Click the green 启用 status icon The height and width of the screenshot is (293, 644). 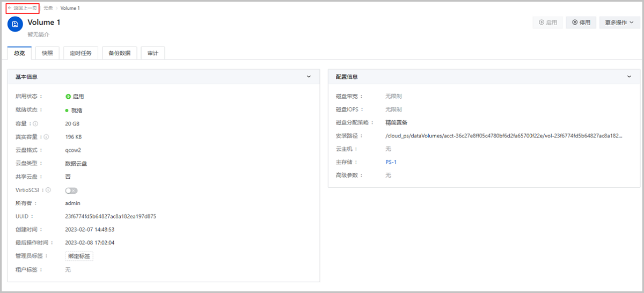point(68,97)
